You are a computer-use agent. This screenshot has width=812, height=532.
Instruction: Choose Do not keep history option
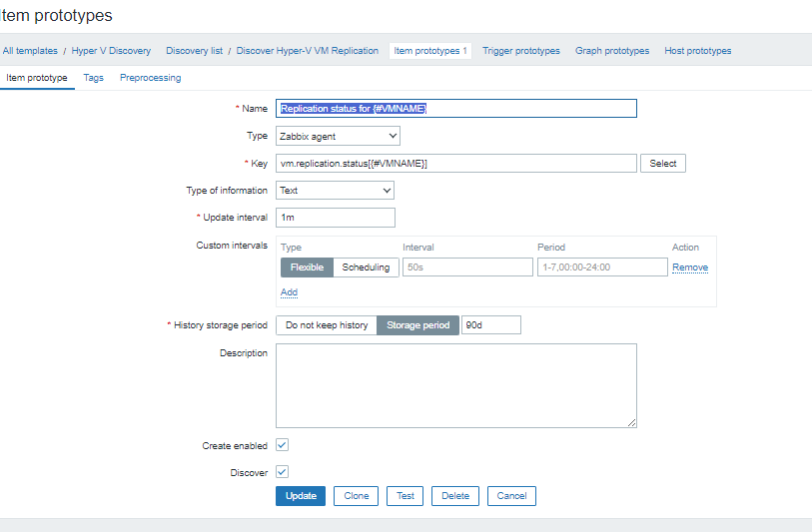[327, 325]
